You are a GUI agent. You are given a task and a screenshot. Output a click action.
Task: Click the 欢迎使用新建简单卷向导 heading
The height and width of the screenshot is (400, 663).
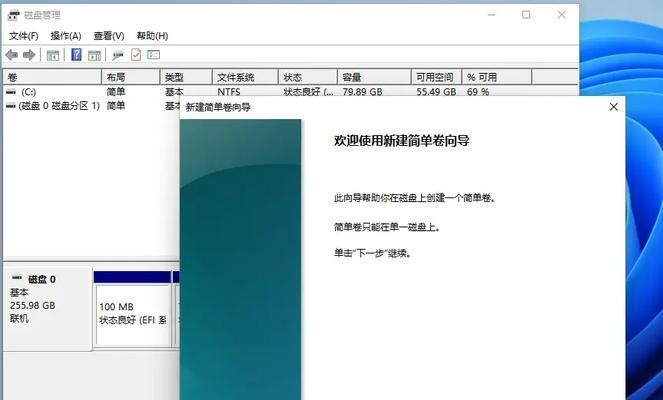pyautogui.click(x=402, y=140)
